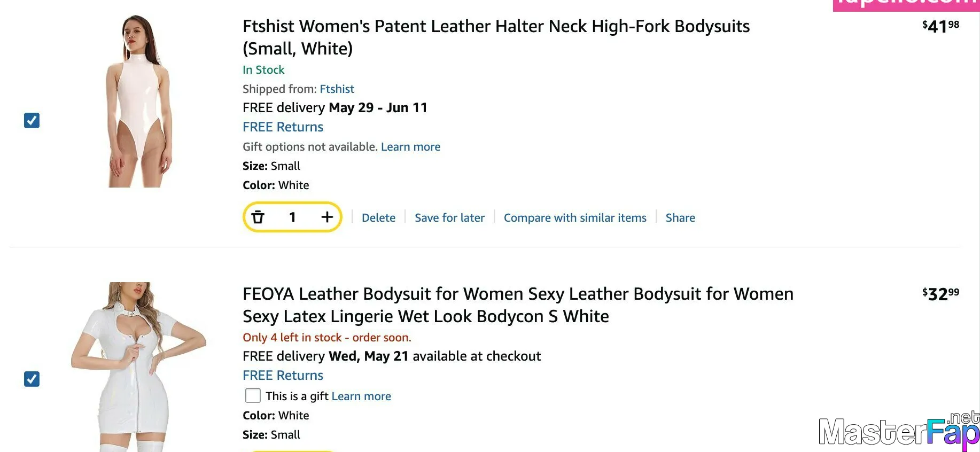The image size is (980, 452).
Task: View the white FEOYA dress thumbnail
Action: pyautogui.click(x=138, y=367)
